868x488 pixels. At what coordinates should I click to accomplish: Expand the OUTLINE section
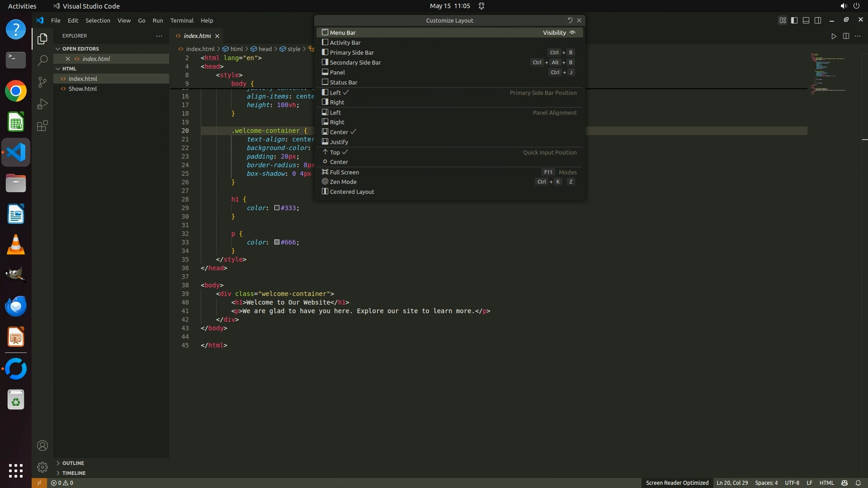tap(73, 463)
